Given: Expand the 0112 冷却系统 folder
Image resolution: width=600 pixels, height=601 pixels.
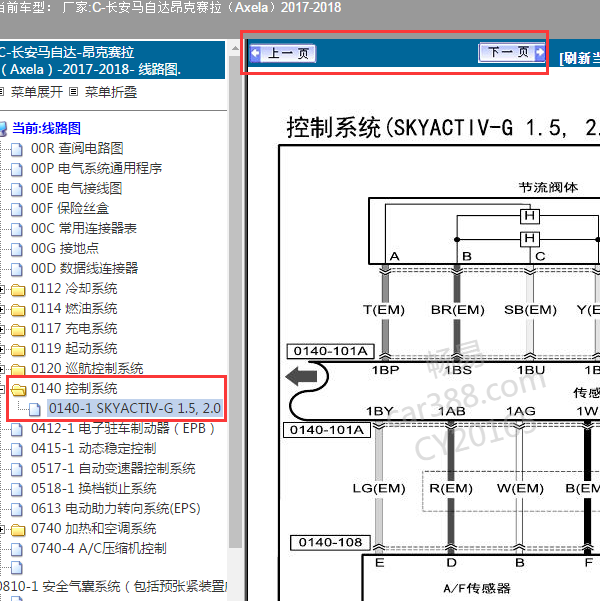Looking at the screenshot, I should pyautogui.click(x=2, y=289).
